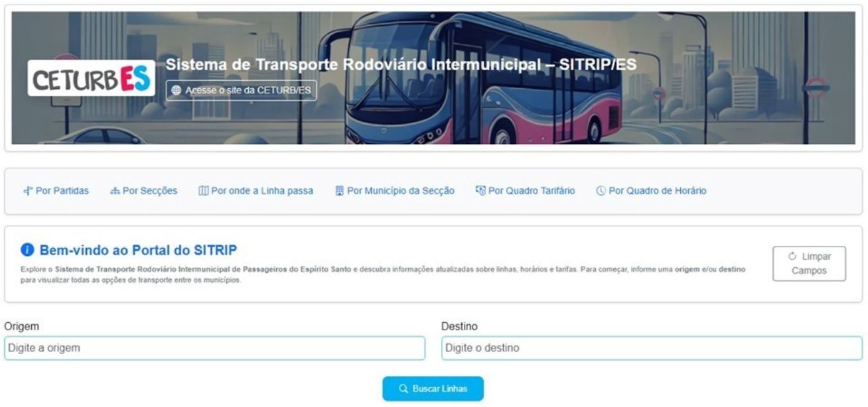Click the magnifier icon in Buscar Linhas
The height and width of the screenshot is (407, 868).
click(403, 389)
